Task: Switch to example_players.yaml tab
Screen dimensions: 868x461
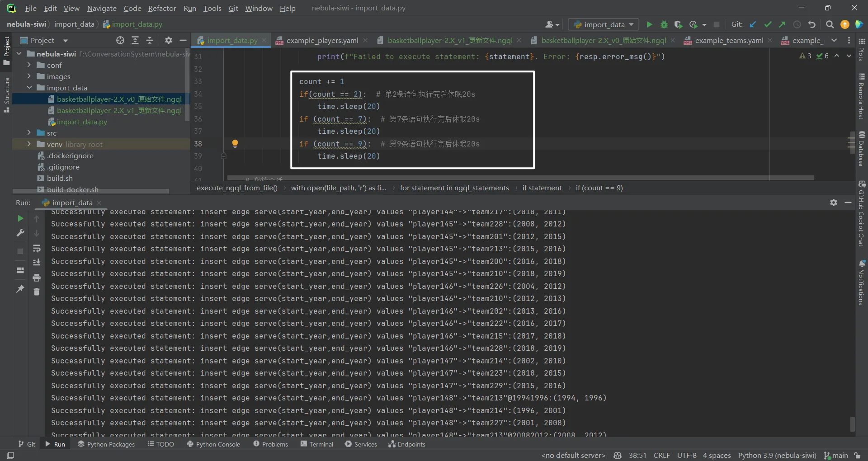Action: click(322, 40)
